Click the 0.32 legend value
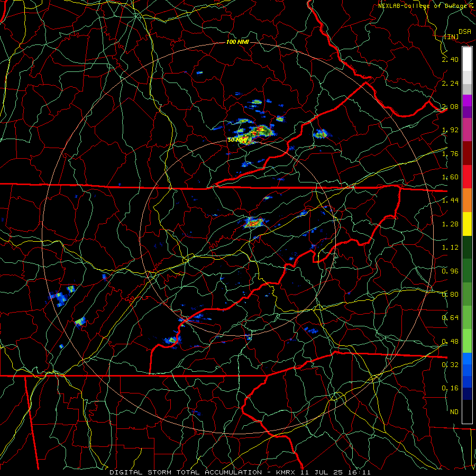 click(450, 365)
